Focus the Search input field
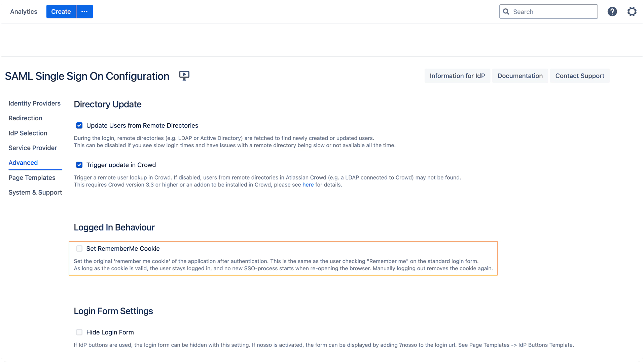The image size is (644, 363). [548, 12]
